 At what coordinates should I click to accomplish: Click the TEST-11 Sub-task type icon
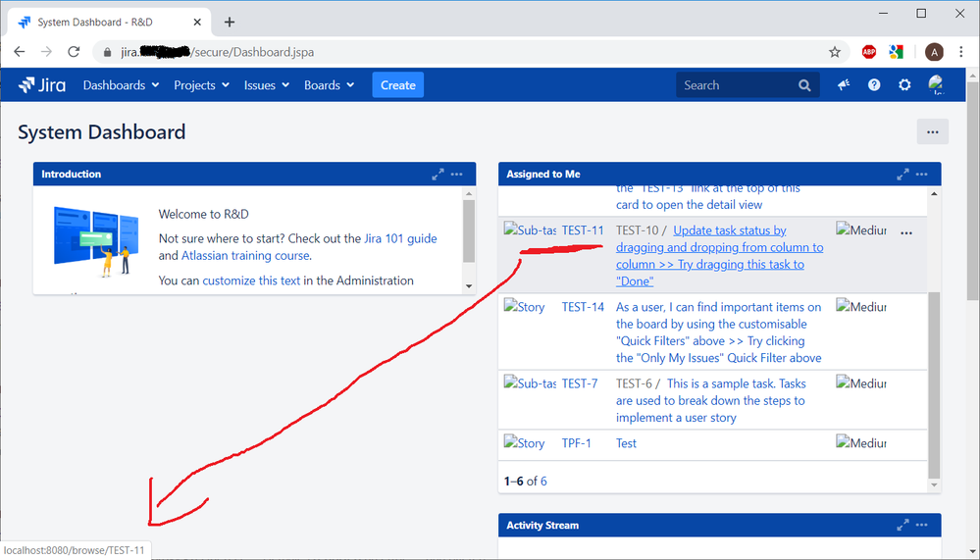click(530, 230)
